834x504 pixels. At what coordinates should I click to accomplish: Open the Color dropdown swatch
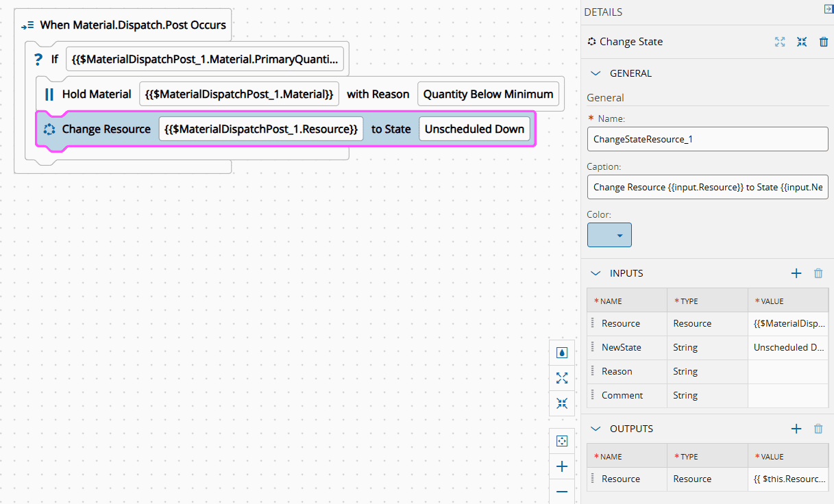point(609,235)
